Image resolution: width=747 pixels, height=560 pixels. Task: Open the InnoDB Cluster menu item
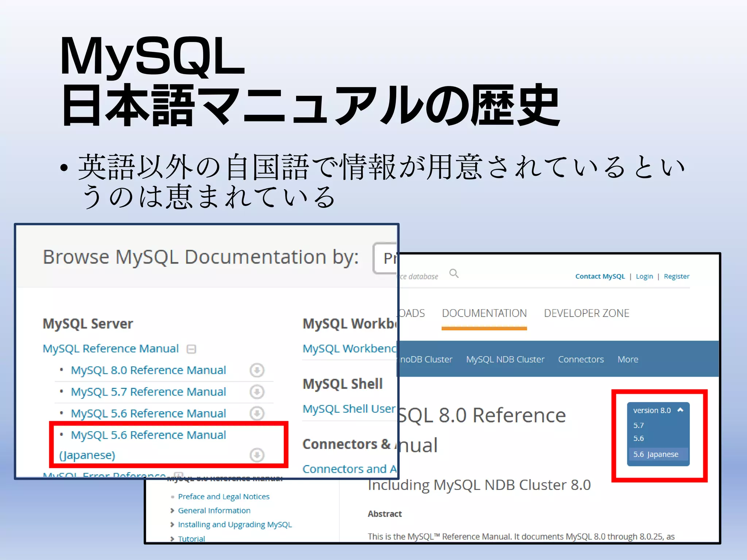click(x=425, y=359)
